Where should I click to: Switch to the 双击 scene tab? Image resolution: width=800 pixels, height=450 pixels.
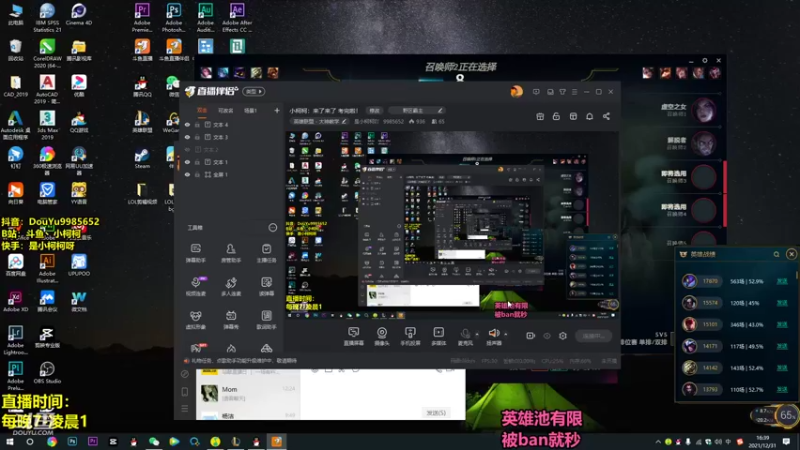pos(202,110)
